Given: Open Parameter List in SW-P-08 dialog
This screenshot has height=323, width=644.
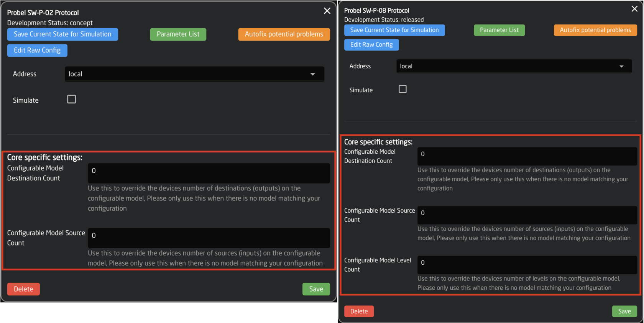Looking at the screenshot, I should [x=499, y=30].
